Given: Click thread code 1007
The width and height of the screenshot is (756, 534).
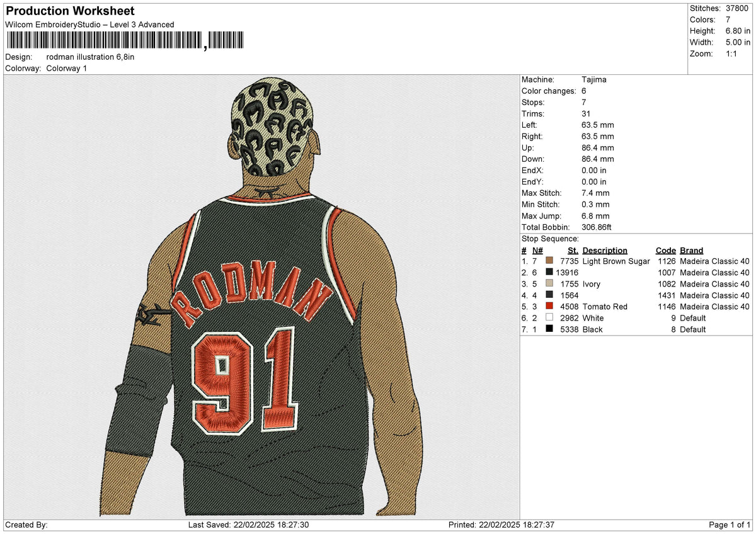Looking at the screenshot, I should tap(667, 273).
